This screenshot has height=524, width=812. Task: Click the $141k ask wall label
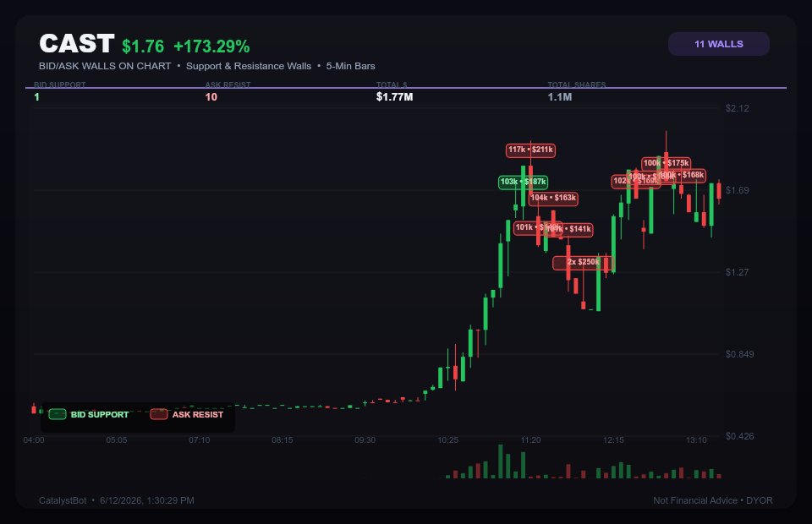(568, 229)
